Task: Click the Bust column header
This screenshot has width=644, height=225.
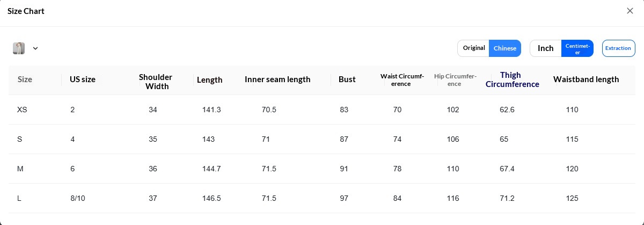Action: pos(347,79)
